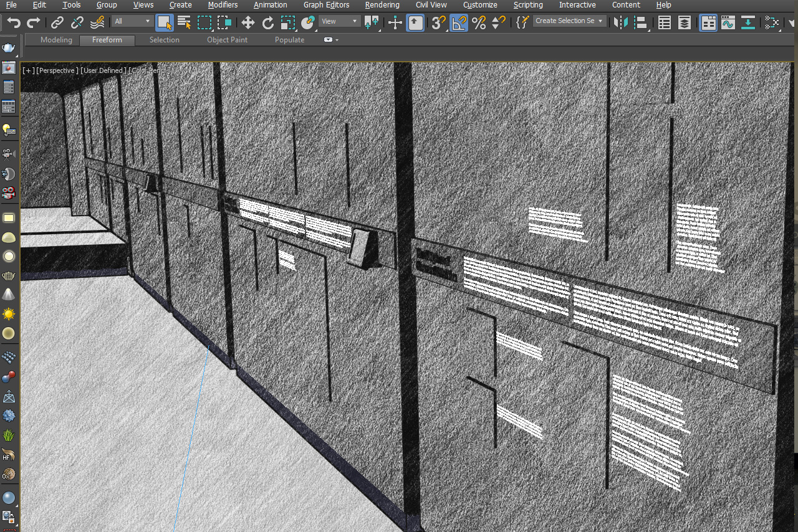Toggle the Percent Snap button
This screenshot has width=798, height=532.
tap(479, 23)
